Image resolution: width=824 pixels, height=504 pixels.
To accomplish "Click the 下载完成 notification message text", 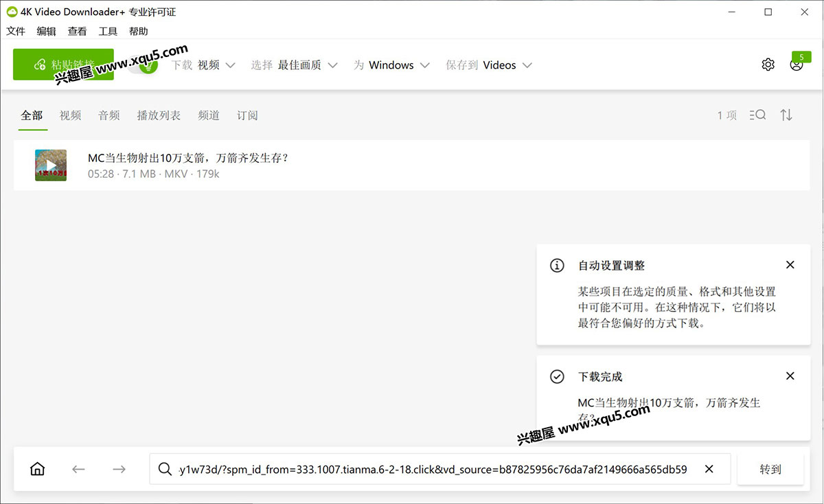I will (669, 409).
